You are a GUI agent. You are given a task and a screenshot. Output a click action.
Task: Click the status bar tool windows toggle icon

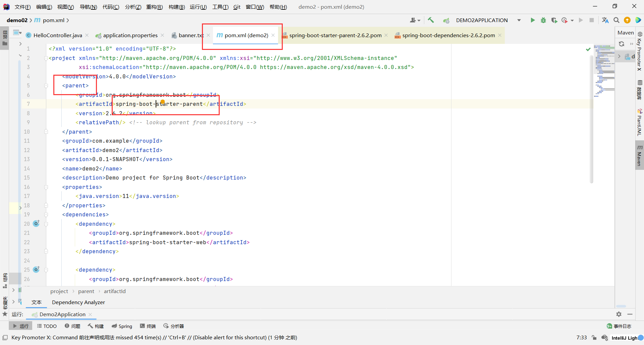(5, 338)
